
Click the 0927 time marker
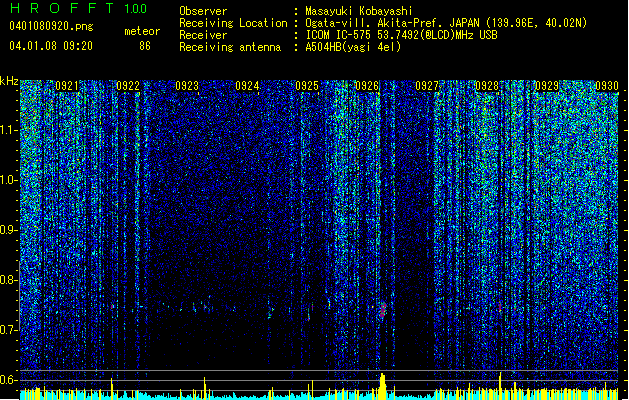[427, 86]
